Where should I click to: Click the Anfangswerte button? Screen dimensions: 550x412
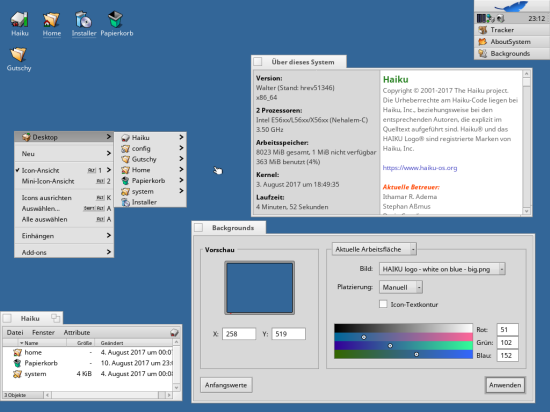226,385
